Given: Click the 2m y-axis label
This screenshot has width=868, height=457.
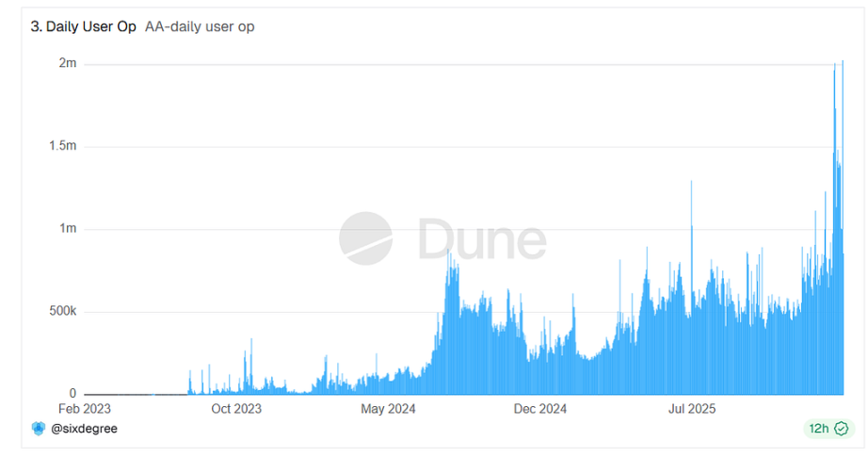Looking at the screenshot, I should (67, 64).
